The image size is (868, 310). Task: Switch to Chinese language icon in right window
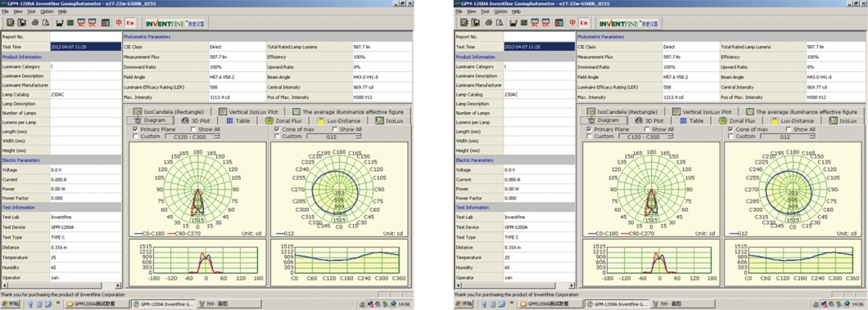572,23
